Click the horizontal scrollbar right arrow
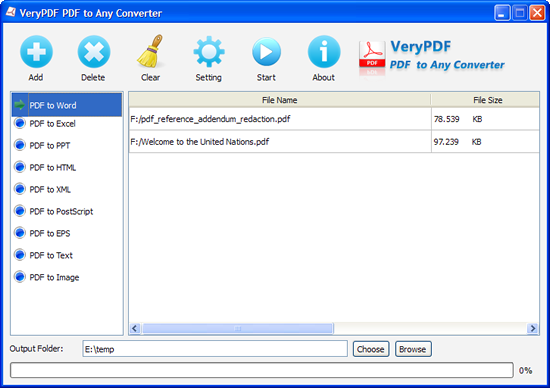The height and width of the screenshot is (388, 550). [x=532, y=328]
